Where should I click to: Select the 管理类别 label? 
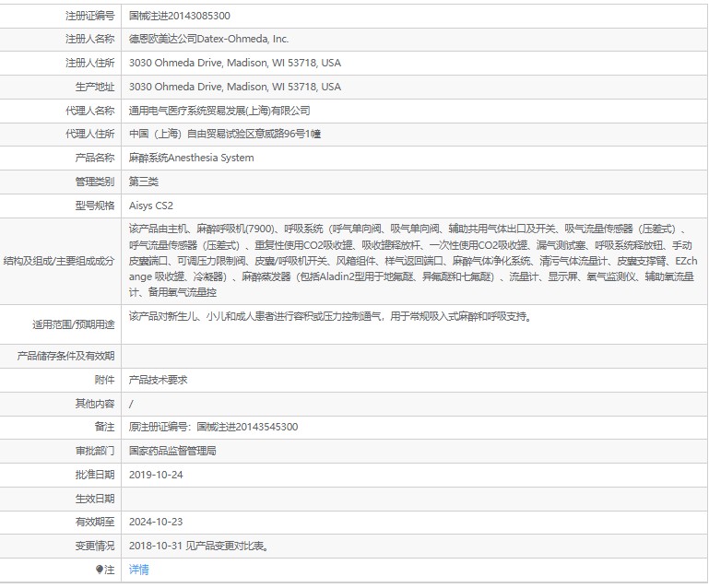95,182
